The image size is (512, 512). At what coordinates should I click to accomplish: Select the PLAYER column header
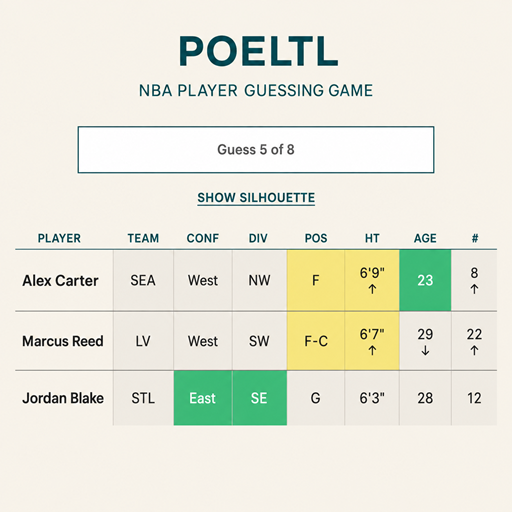tap(59, 238)
